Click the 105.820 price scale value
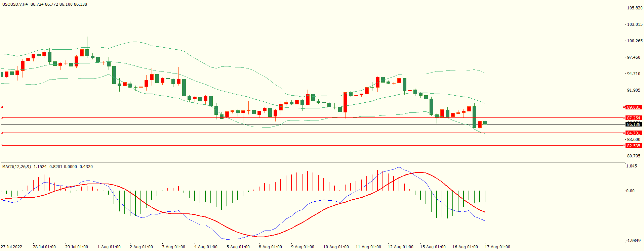Screen dimensions: 644x251 635,8
